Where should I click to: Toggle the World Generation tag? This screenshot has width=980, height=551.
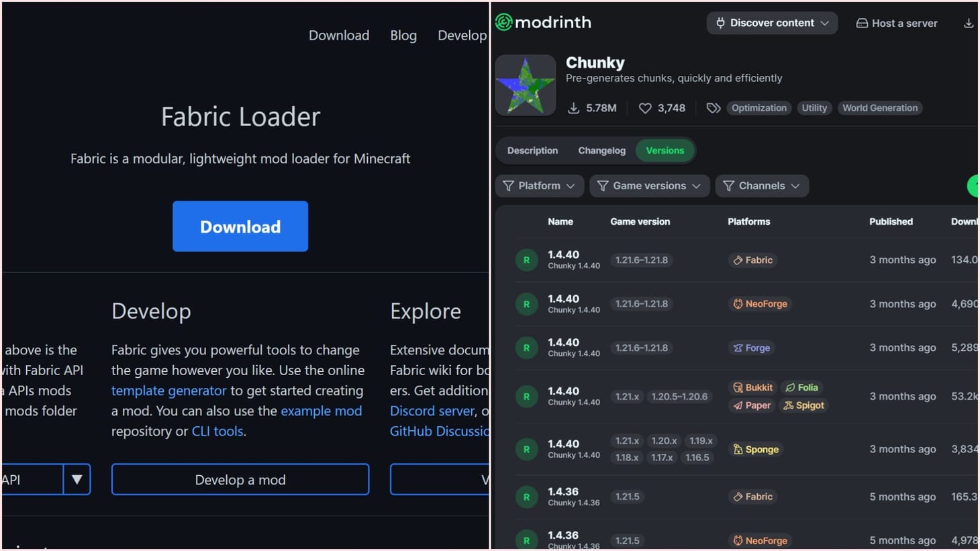click(x=879, y=108)
